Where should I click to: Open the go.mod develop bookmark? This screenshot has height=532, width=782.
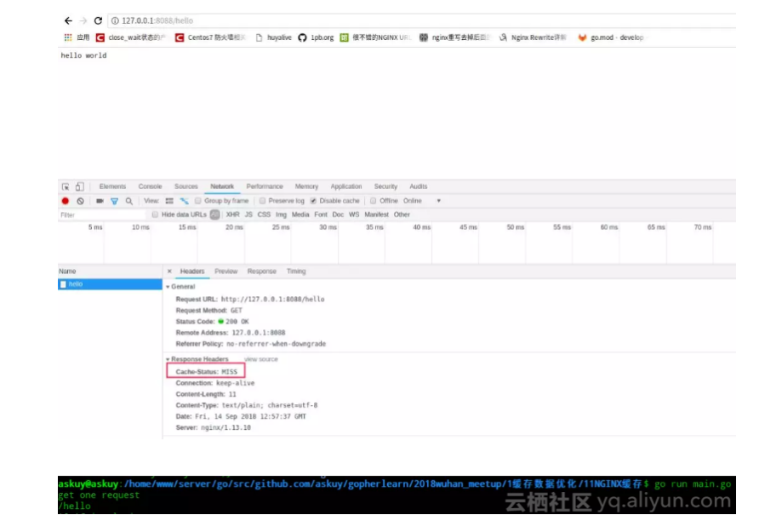point(611,37)
